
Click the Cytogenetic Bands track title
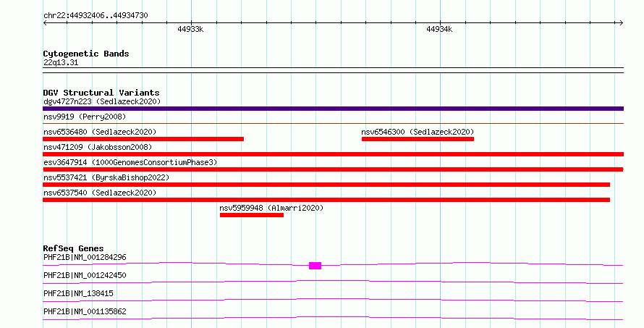tap(86, 54)
